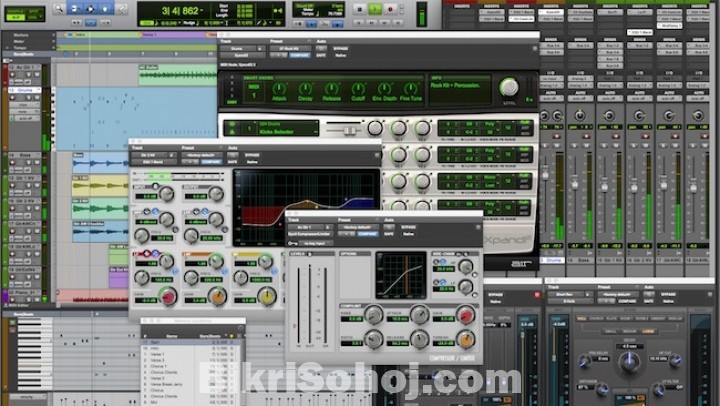Choose the Medium size button in D-Verb
Screen dimensions: 720x406
coord(629,331)
